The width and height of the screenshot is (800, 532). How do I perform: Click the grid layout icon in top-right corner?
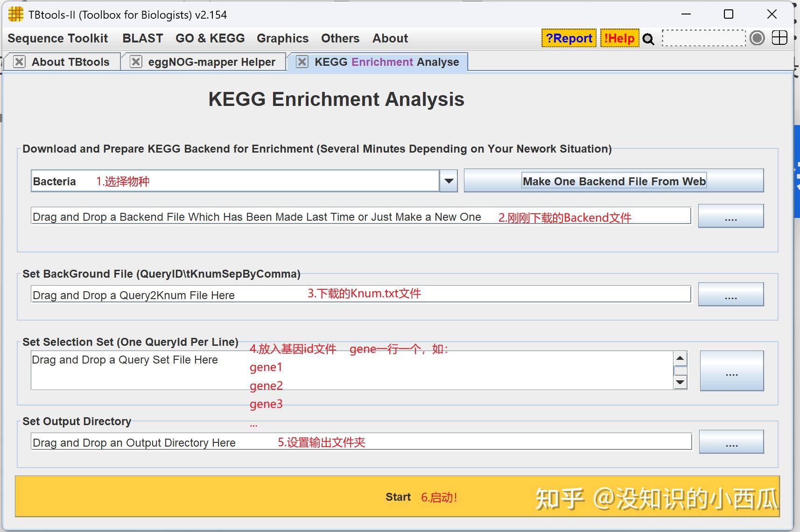(780, 38)
